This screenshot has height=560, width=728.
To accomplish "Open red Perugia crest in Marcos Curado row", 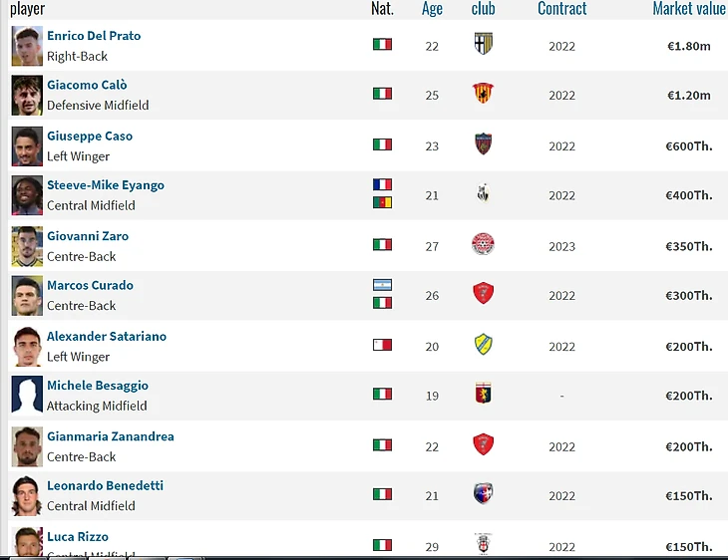I will (483, 293).
